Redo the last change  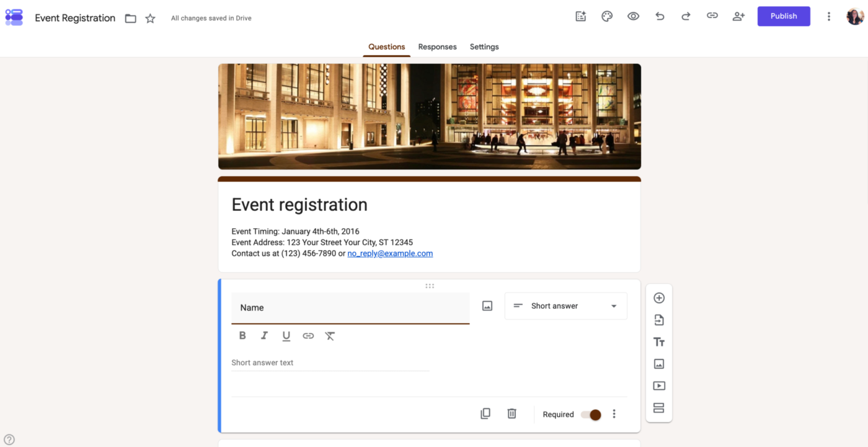point(686,17)
